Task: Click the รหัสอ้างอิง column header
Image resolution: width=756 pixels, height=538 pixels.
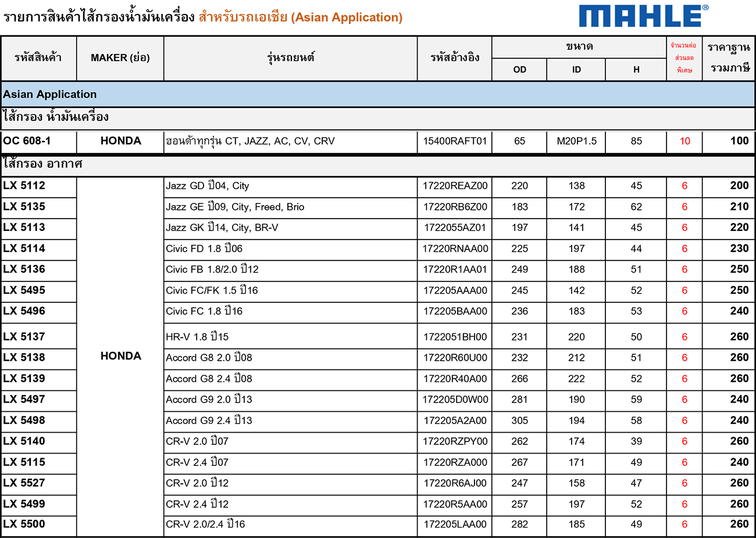Action: point(455,58)
